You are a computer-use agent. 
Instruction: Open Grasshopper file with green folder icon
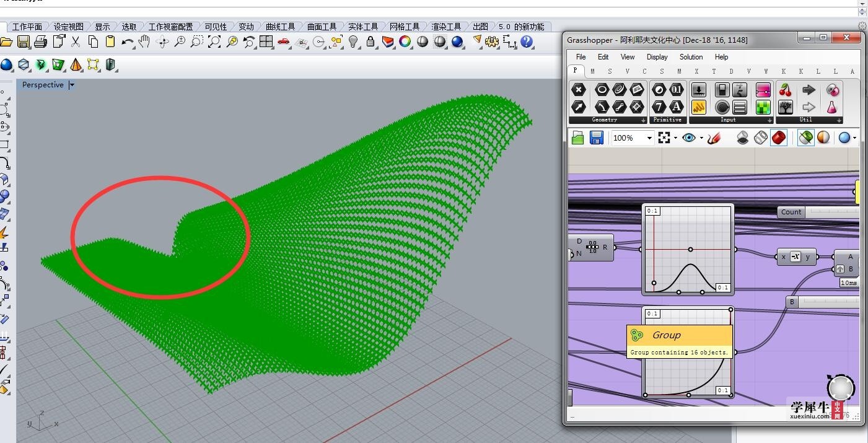[578, 138]
